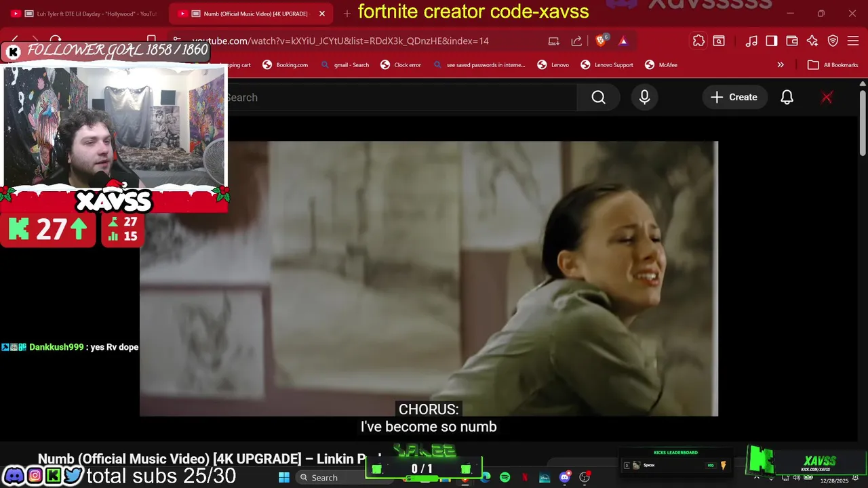Click the Numb Official Music Video title text

pyautogui.click(x=210, y=459)
